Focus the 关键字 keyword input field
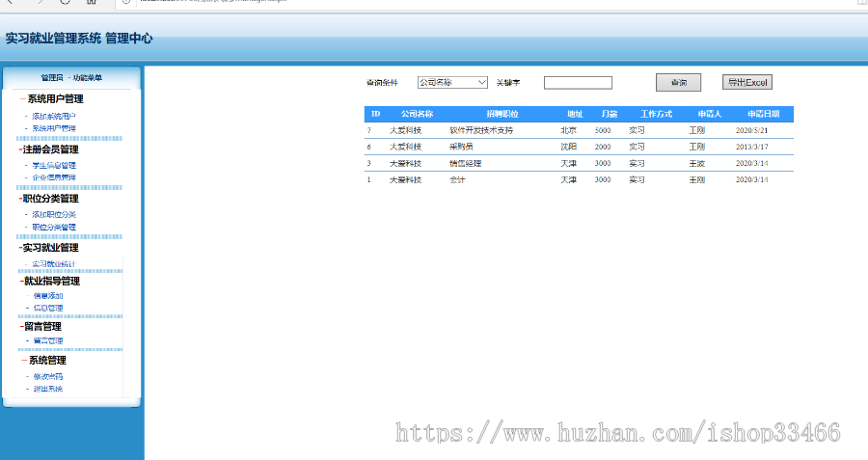 pos(578,83)
